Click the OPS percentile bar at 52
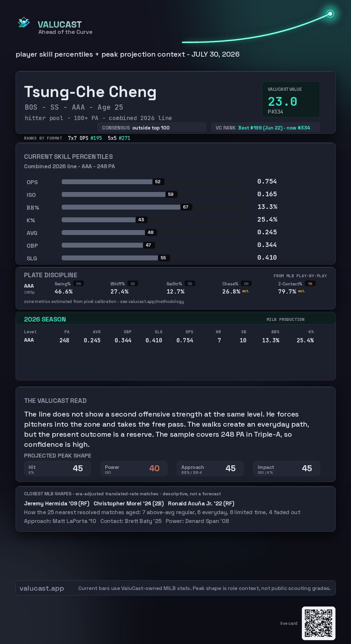Viewport: 351px width, 644px height. (x=107, y=182)
